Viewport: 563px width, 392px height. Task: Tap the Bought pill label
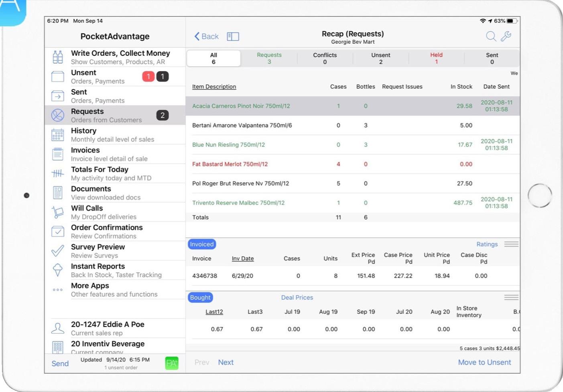coord(200,297)
